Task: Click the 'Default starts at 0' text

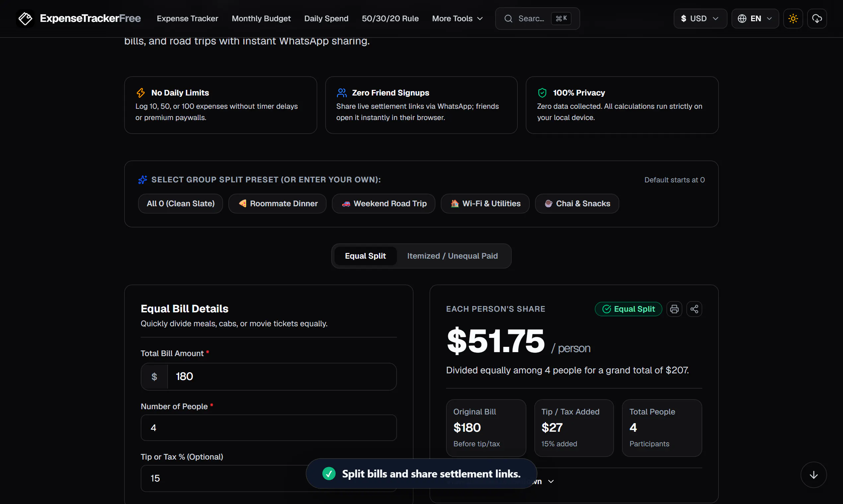Action: tap(674, 180)
